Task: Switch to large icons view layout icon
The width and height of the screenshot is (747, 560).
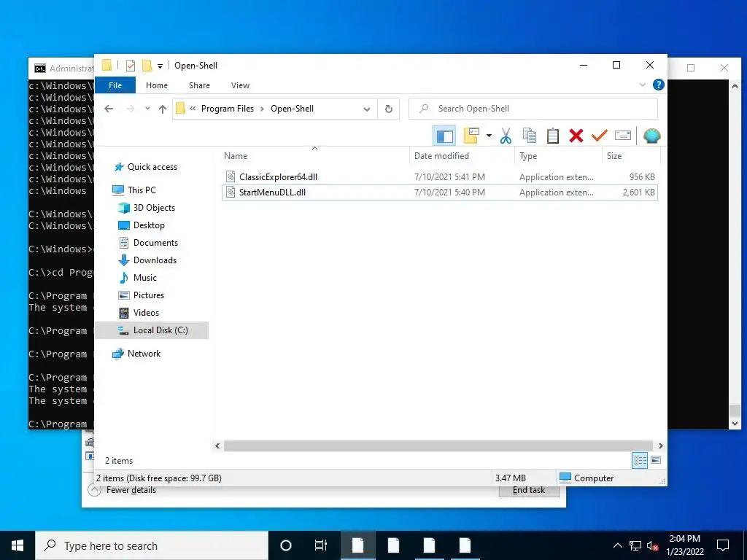Action: (x=656, y=460)
